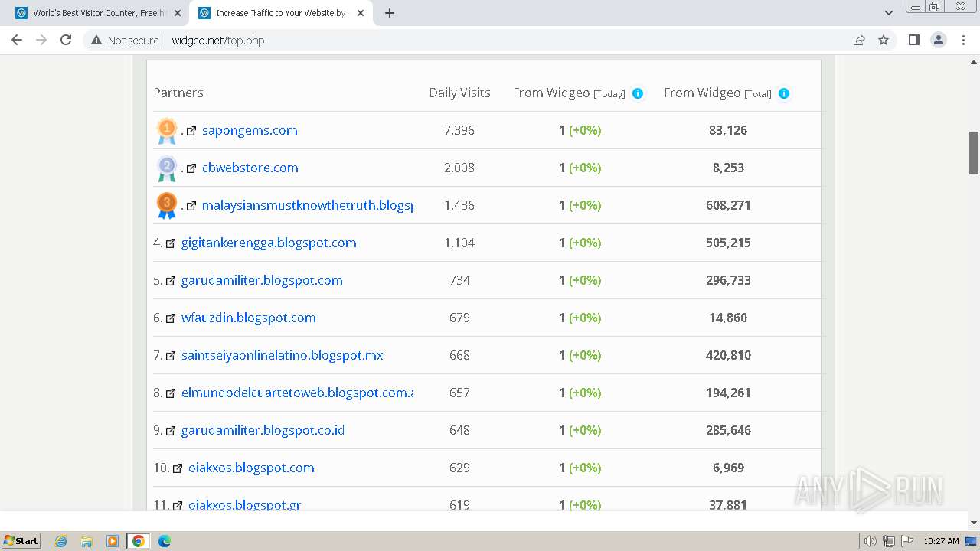
Task: Open the sapongems.com link
Action: click(250, 131)
